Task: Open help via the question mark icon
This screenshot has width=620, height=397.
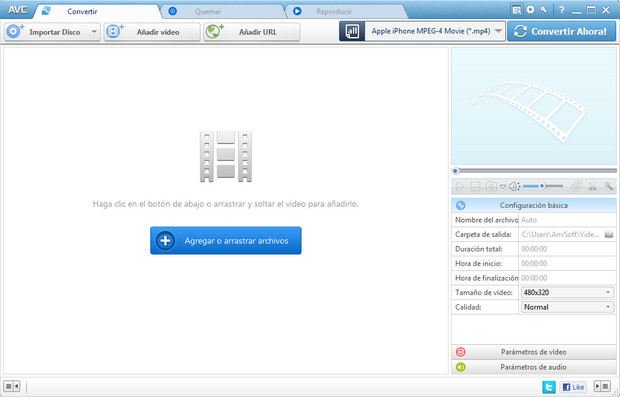Action: point(561,10)
